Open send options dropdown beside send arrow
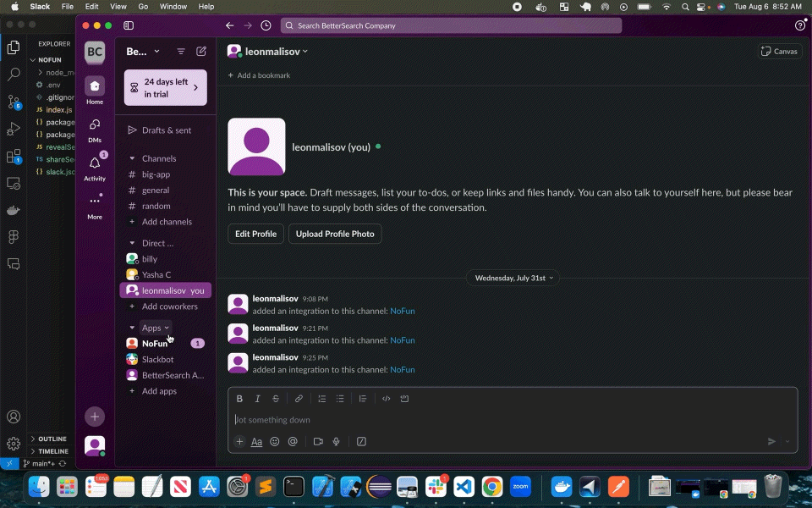The image size is (812, 508). pos(787,442)
